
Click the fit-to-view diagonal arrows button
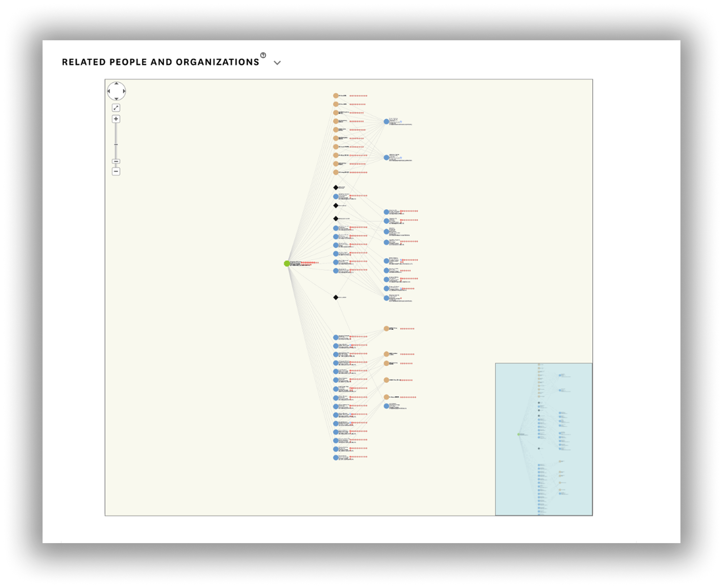click(116, 108)
